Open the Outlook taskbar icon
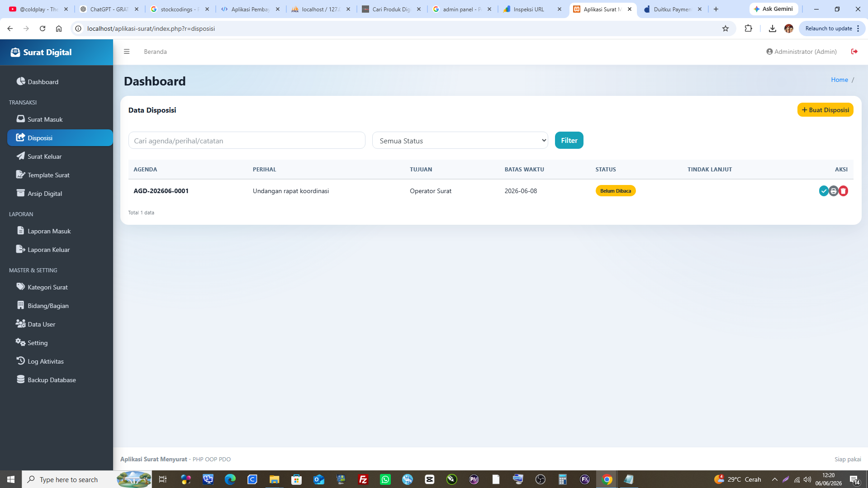The image size is (868, 488). click(318, 479)
